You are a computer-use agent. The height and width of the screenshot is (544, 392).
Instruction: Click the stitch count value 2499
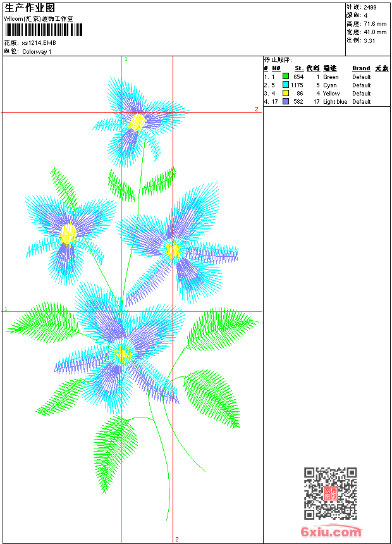tap(370, 8)
